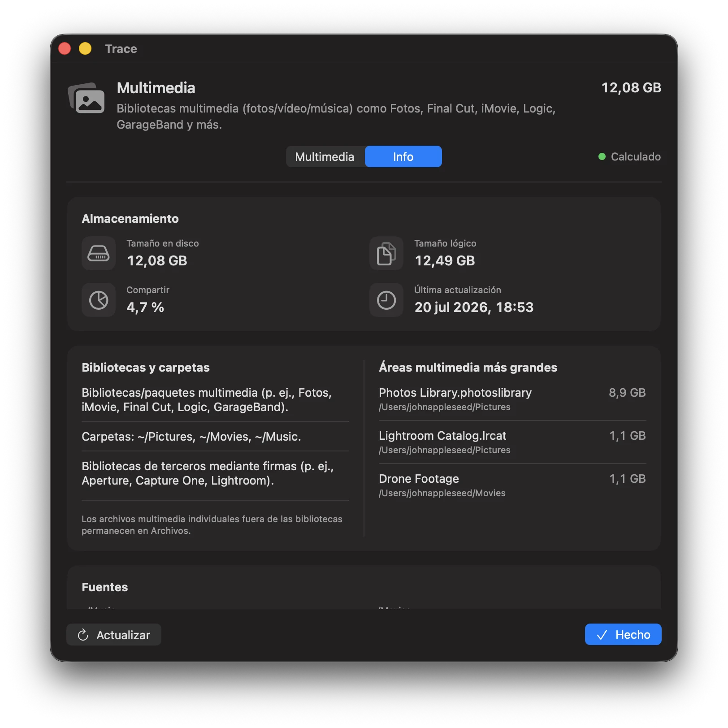Click the checkmark icon in Hecho
This screenshot has width=728, height=728.
602,635
